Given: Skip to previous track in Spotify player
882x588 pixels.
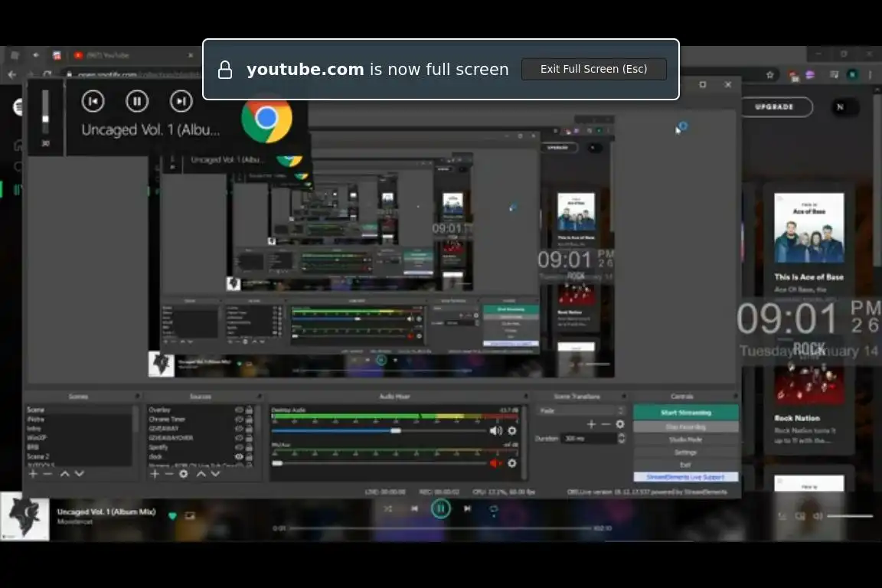Looking at the screenshot, I should click(x=414, y=508).
